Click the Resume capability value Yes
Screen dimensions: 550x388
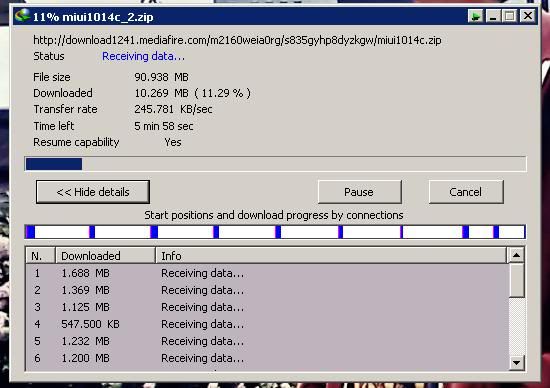click(x=173, y=142)
